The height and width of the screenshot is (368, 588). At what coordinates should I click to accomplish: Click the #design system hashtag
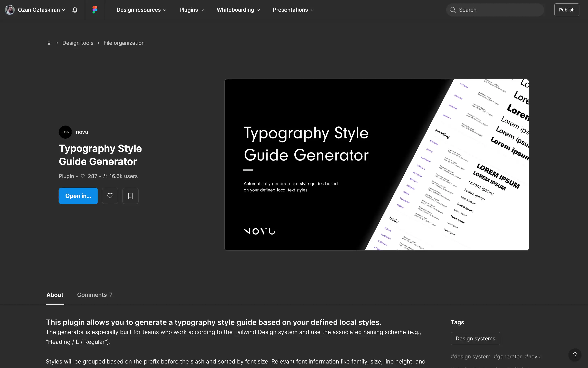click(470, 357)
